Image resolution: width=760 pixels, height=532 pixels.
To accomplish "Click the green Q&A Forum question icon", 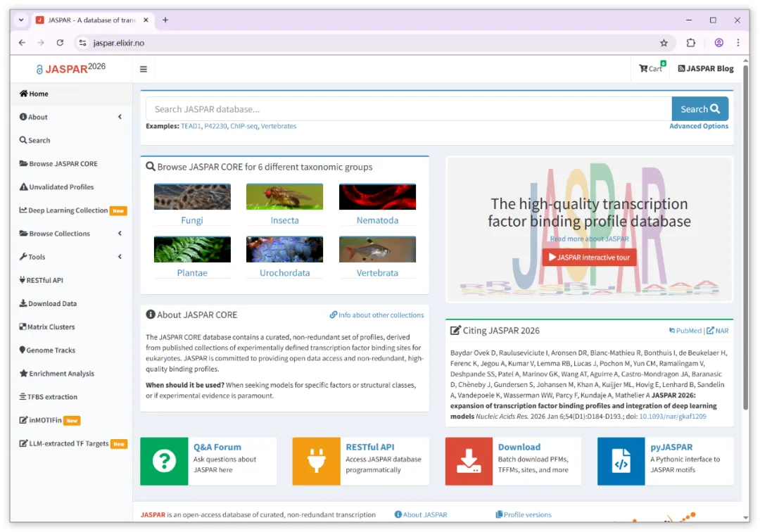I will (164, 461).
